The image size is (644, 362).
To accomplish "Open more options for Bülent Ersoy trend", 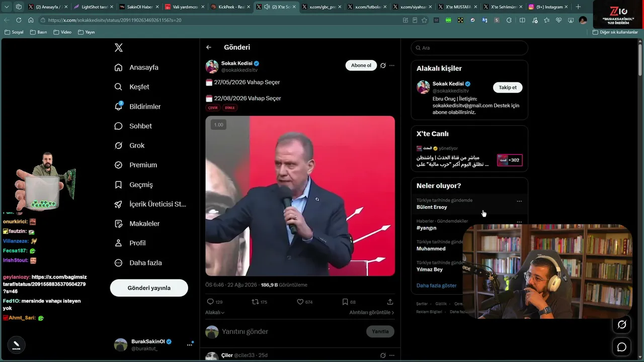I will 519,201.
